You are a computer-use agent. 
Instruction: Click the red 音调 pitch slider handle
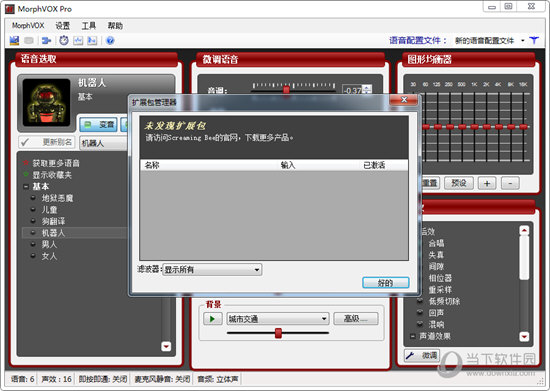[286, 90]
